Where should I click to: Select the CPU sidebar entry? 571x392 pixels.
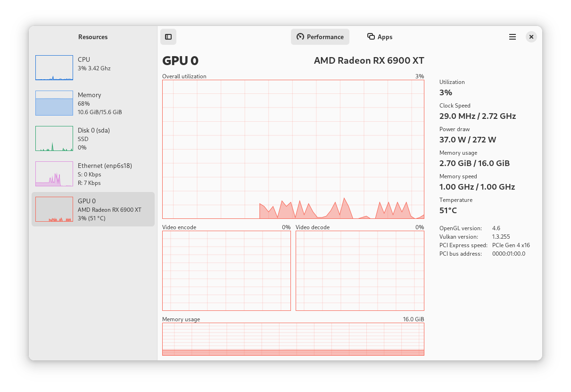tap(93, 68)
